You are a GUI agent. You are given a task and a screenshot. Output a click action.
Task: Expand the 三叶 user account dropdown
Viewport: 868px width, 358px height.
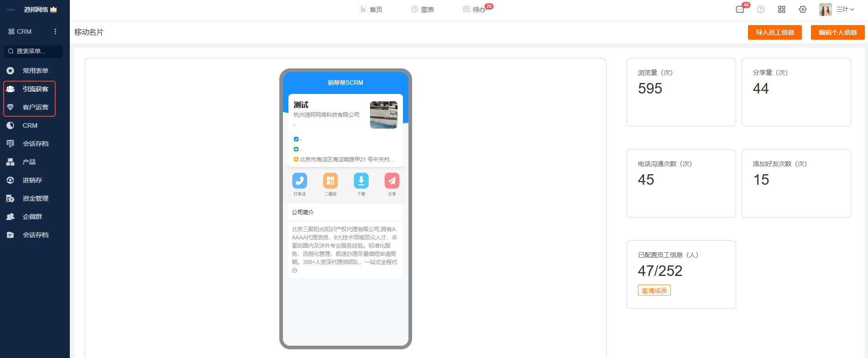tap(845, 10)
